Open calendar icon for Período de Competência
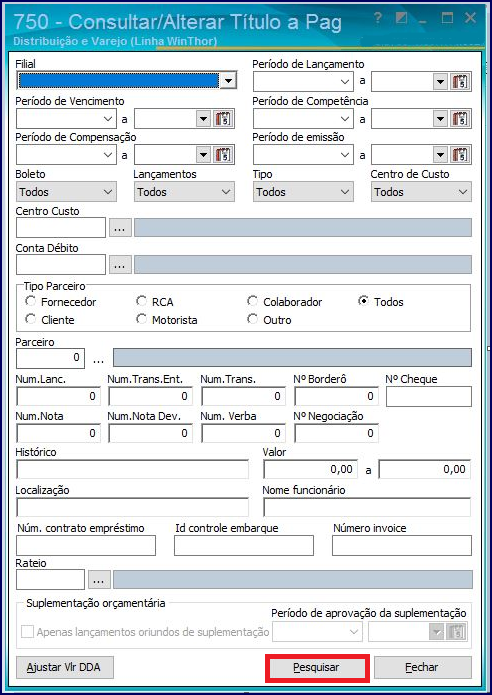Screen dimensions: 492x695 pos(461,119)
